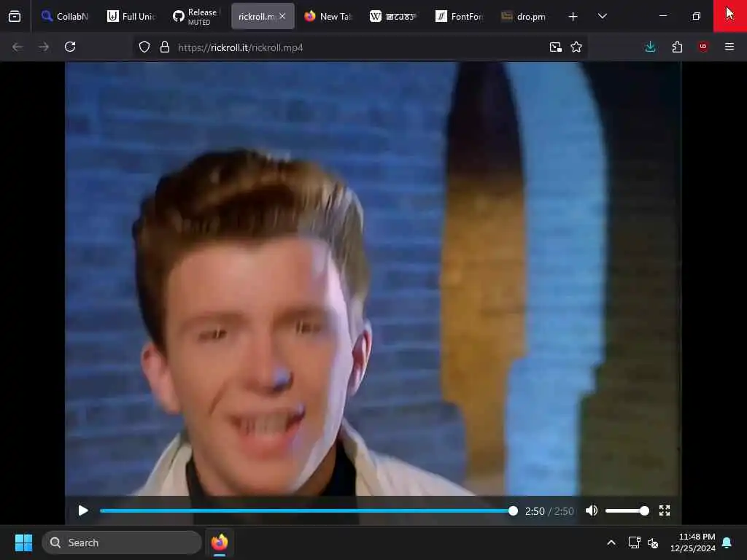Bookmark this page with star icon
747x560 pixels.
[576, 47]
